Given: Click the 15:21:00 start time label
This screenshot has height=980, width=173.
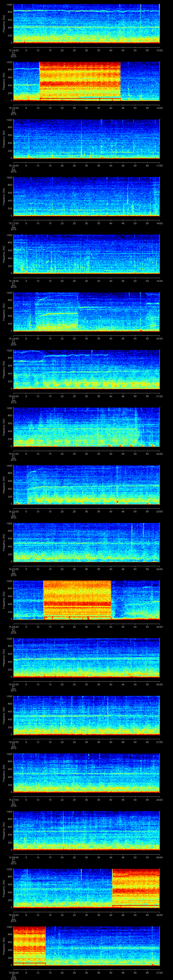Looking at the screenshot, I should pos(13,454).
